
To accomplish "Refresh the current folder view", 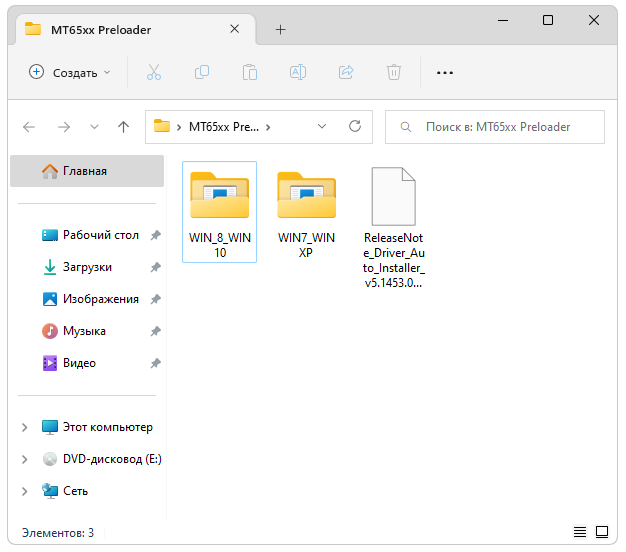I will [x=355, y=127].
